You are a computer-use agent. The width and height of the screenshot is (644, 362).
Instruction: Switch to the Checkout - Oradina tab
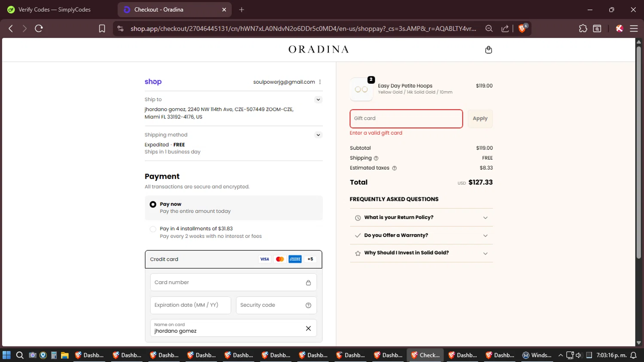[174, 9]
